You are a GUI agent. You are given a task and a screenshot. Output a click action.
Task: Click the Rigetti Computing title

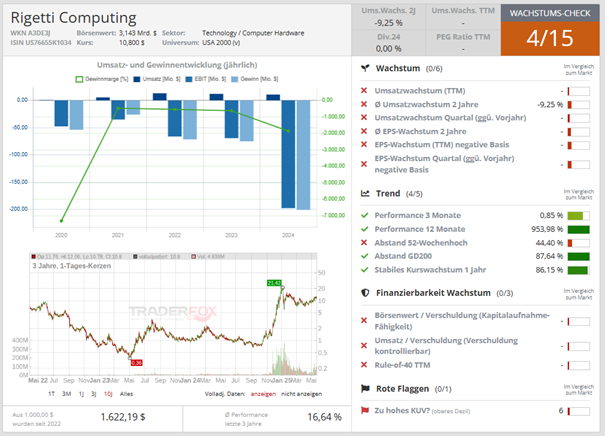coord(73,18)
